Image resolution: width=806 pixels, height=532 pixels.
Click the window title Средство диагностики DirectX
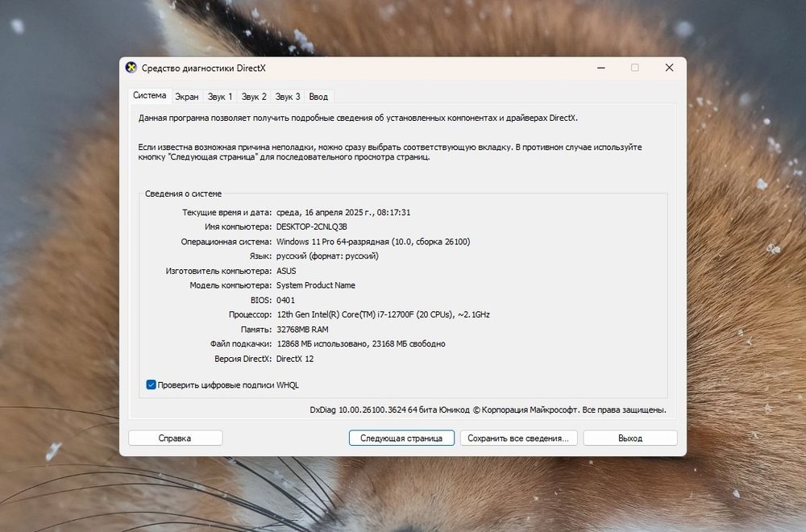[204, 68]
